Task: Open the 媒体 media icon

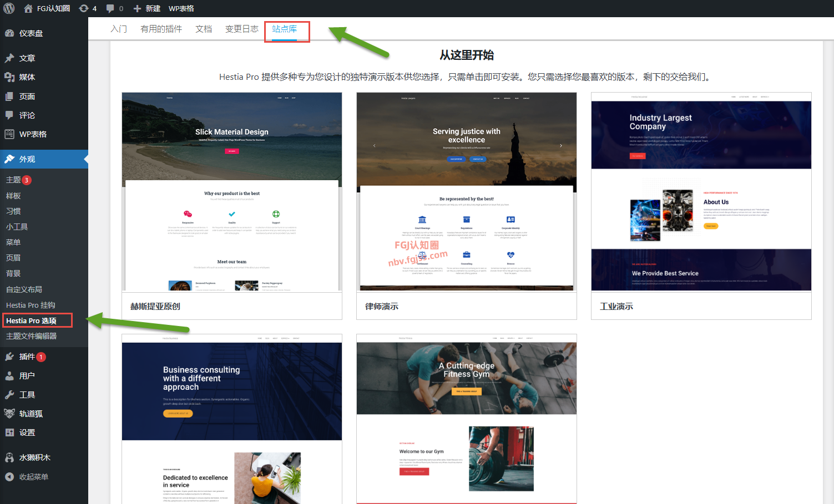Action: point(9,77)
